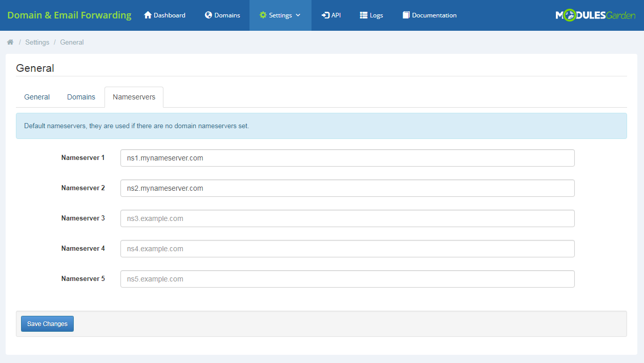Image resolution: width=644 pixels, height=363 pixels.
Task: Navigate to the General breadcrumb link
Action: 71,42
